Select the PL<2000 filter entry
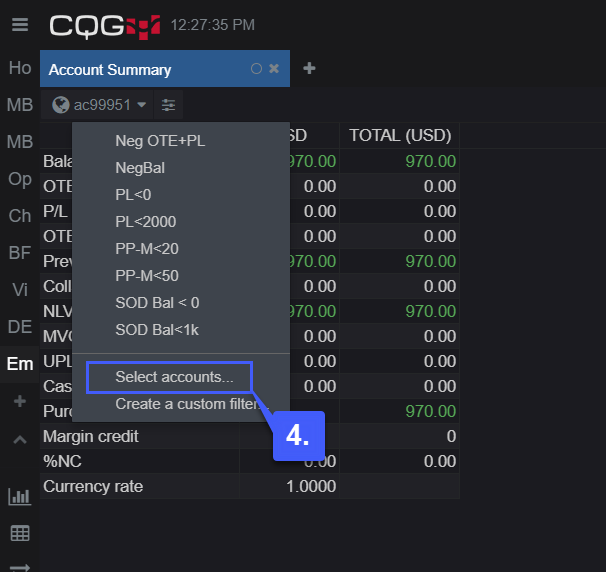Image resolution: width=606 pixels, height=572 pixels. point(146,222)
